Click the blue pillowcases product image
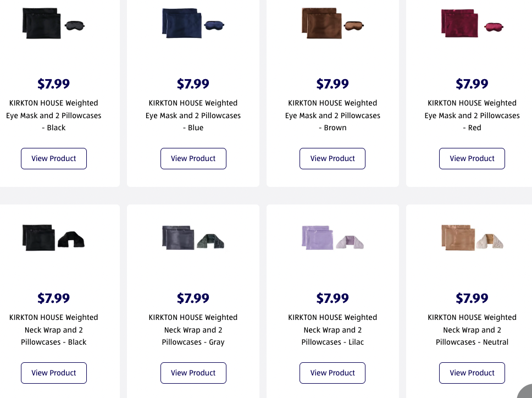Viewport: 532px width, 398px height. click(x=180, y=23)
